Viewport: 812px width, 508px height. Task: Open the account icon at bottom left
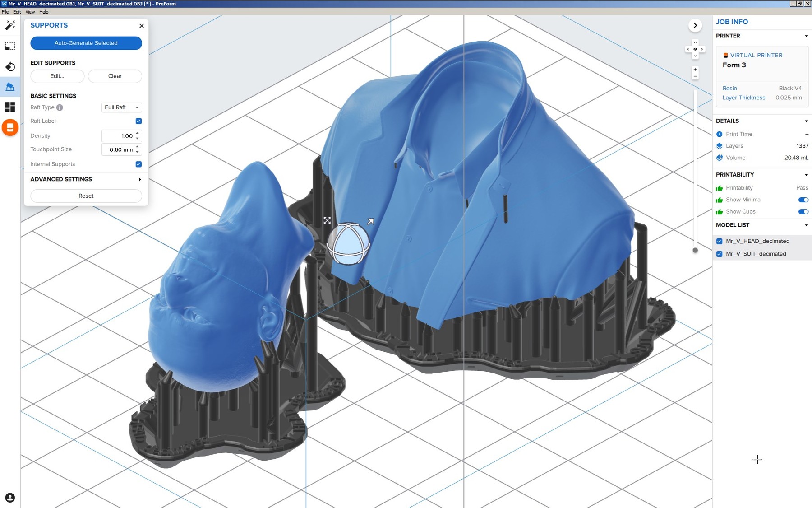(10, 498)
